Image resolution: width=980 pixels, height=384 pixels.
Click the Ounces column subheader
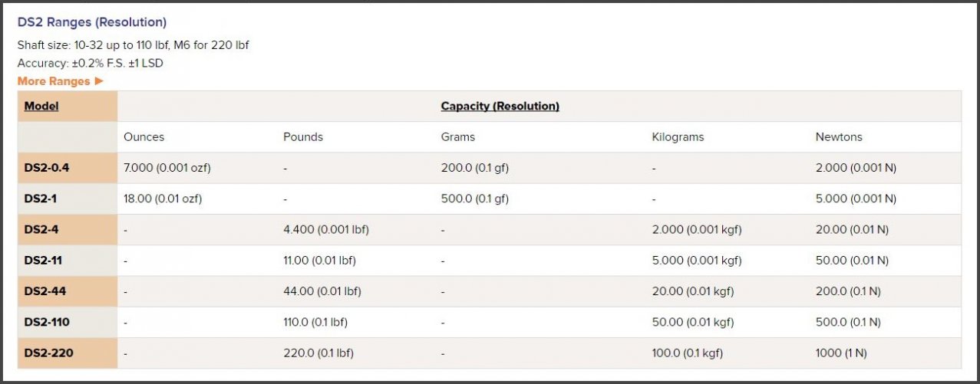(144, 137)
